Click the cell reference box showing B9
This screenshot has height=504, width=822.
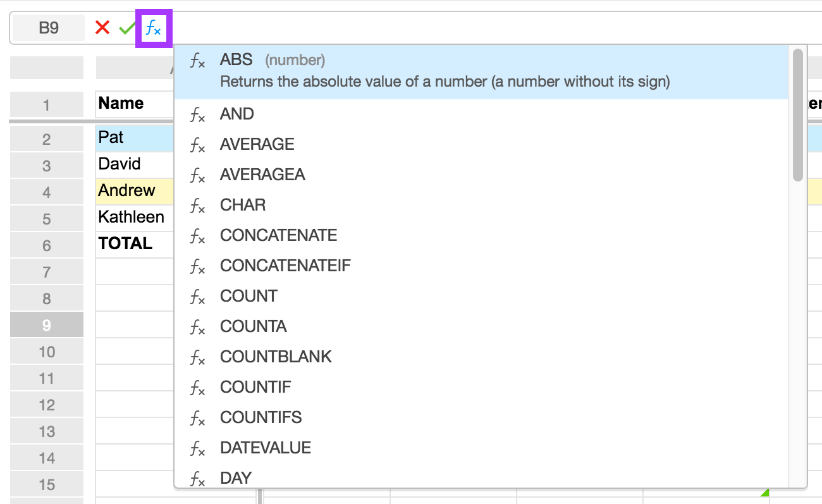click(47, 27)
